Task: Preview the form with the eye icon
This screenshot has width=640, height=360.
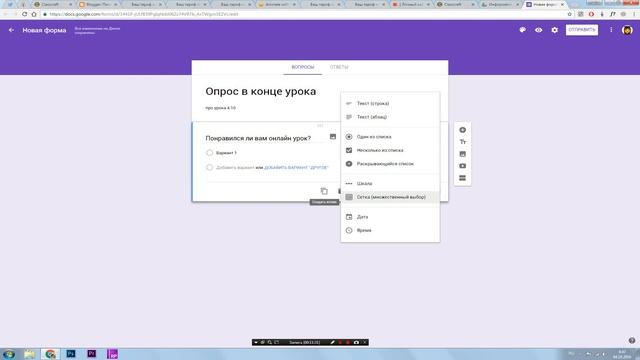Action: [539, 30]
